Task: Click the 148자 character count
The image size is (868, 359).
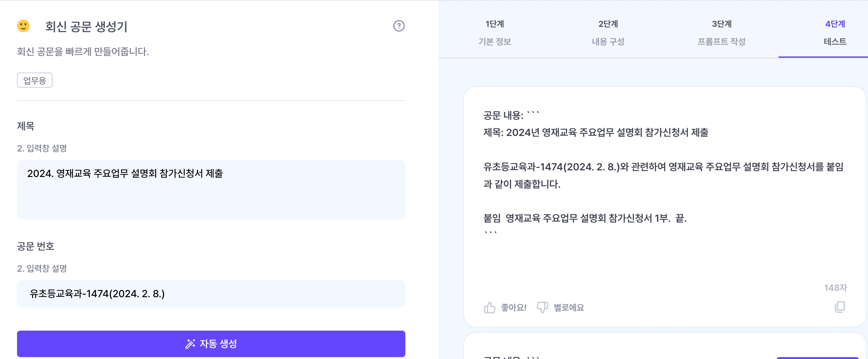Action: [x=835, y=287]
